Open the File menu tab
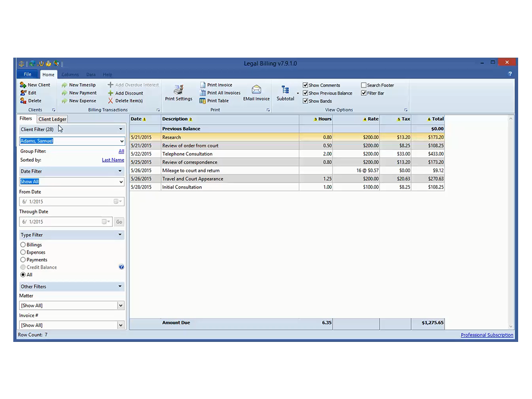 point(27,74)
